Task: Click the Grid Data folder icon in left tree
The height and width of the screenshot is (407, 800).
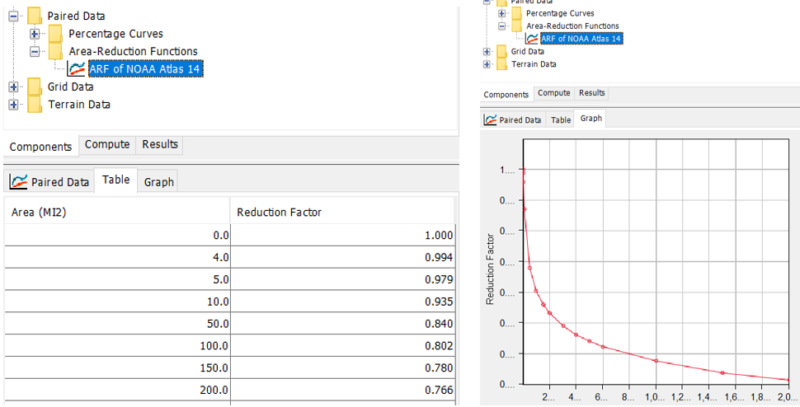Action: coord(34,87)
